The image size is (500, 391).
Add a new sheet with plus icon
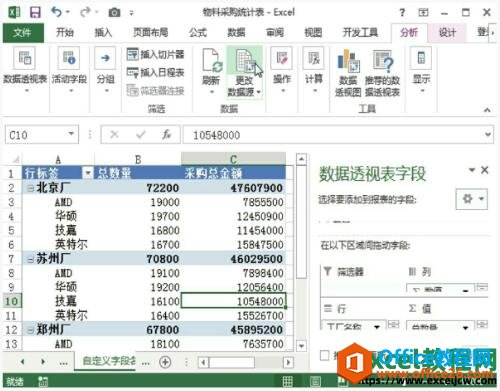click(x=165, y=362)
